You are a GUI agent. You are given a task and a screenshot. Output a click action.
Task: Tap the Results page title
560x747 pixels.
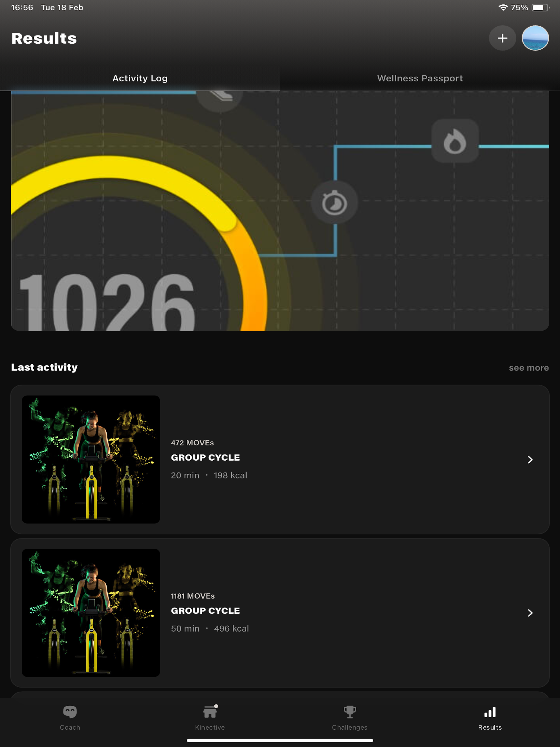[x=44, y=38]
